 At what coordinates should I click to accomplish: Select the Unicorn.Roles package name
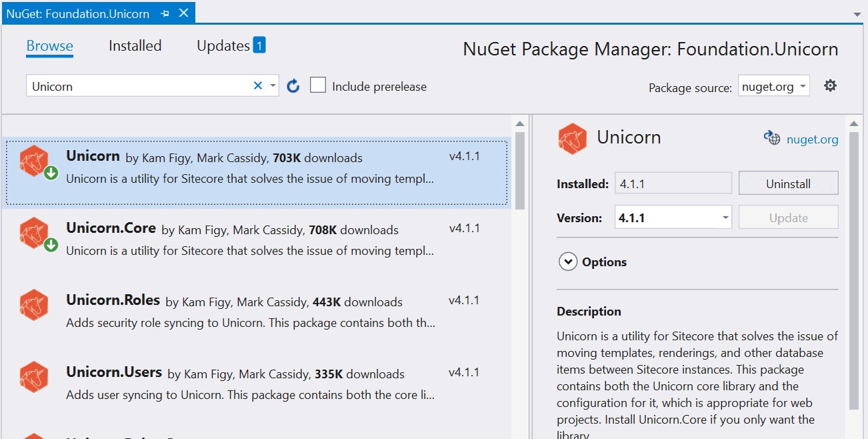(113, 300)
